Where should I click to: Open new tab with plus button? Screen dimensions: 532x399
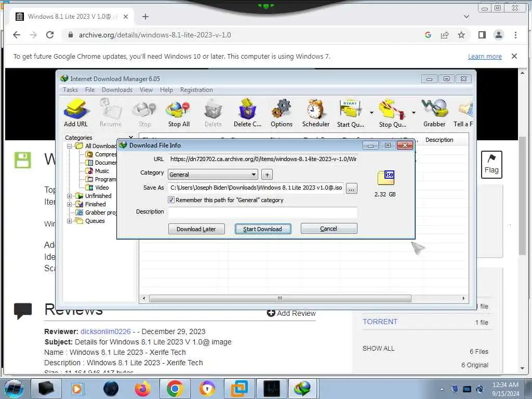[x=145, y=17]
